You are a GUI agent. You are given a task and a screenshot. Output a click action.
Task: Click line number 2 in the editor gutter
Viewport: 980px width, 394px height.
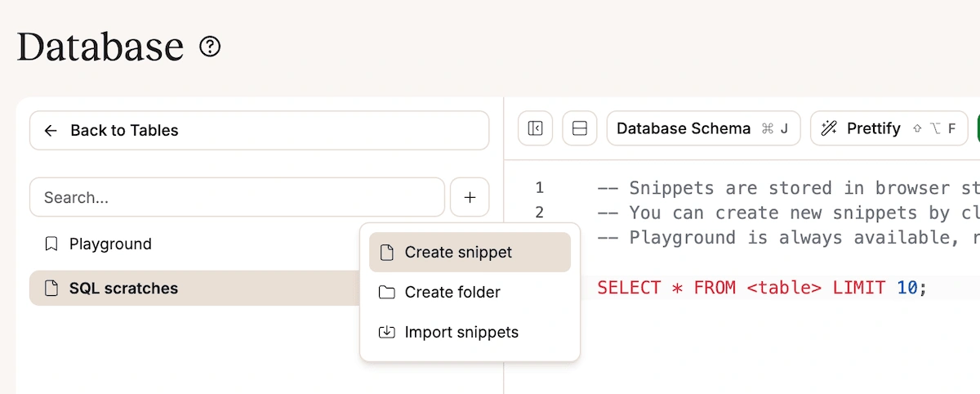coord(539,213)
